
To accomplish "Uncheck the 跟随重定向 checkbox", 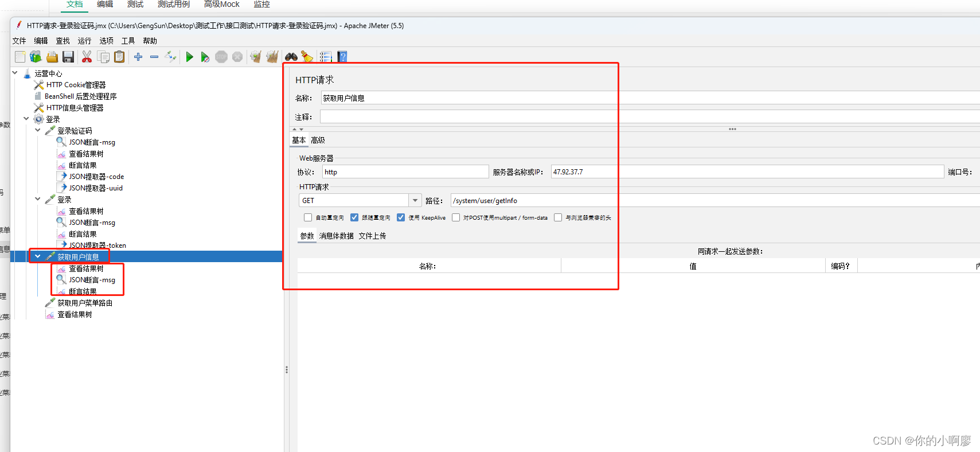I will 354,217.
